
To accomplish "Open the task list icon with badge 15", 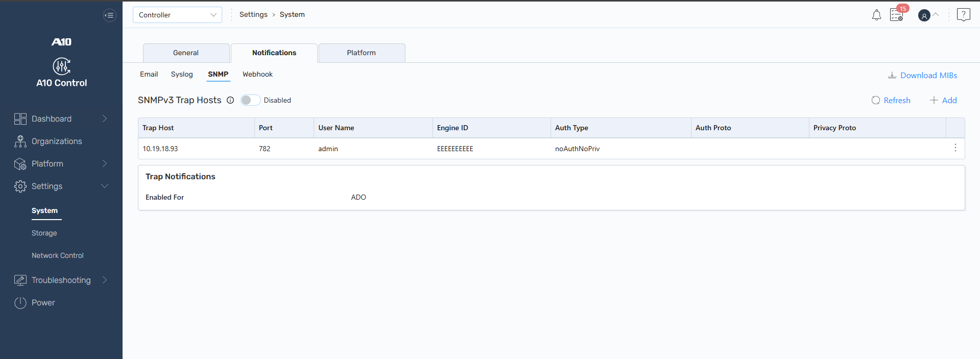I will (x=896, y=15).
